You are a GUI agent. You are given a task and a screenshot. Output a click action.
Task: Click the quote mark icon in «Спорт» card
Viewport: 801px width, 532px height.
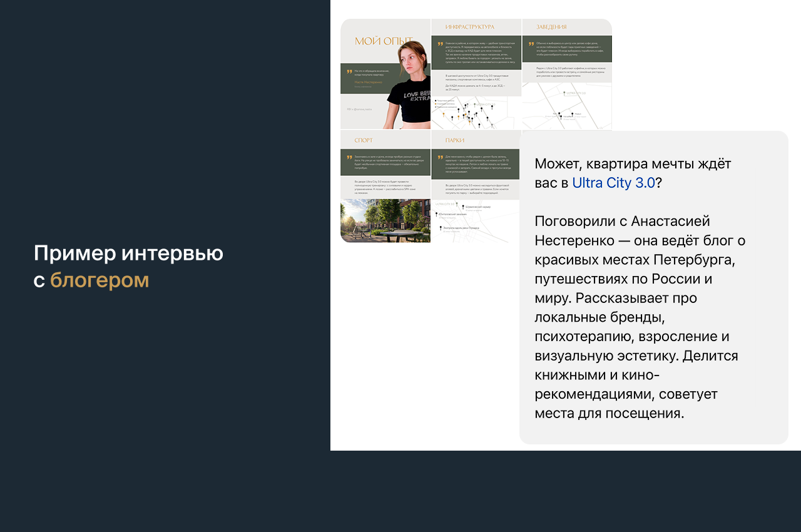[350, 156]
